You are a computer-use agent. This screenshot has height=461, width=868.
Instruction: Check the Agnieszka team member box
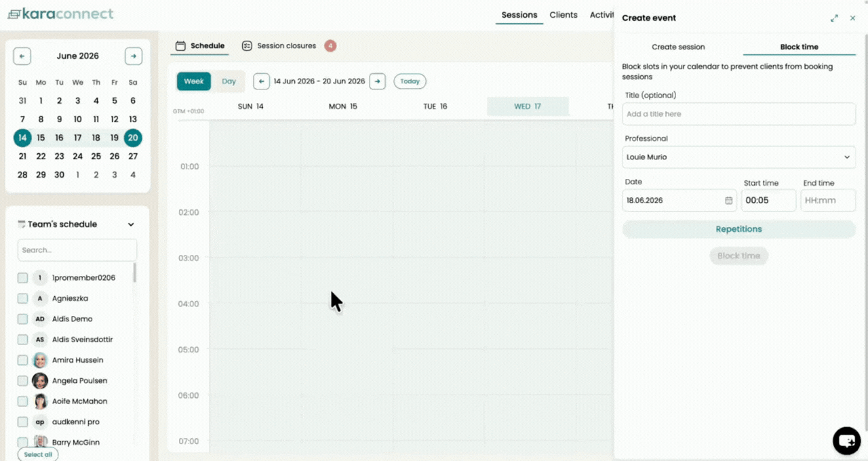coord(23,298)
